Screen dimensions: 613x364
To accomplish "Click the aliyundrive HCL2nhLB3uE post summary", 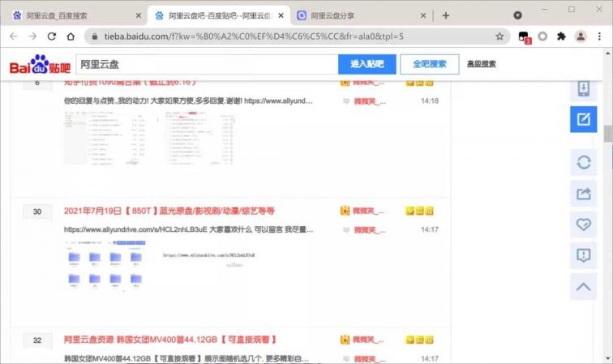I will pos(188,229).
